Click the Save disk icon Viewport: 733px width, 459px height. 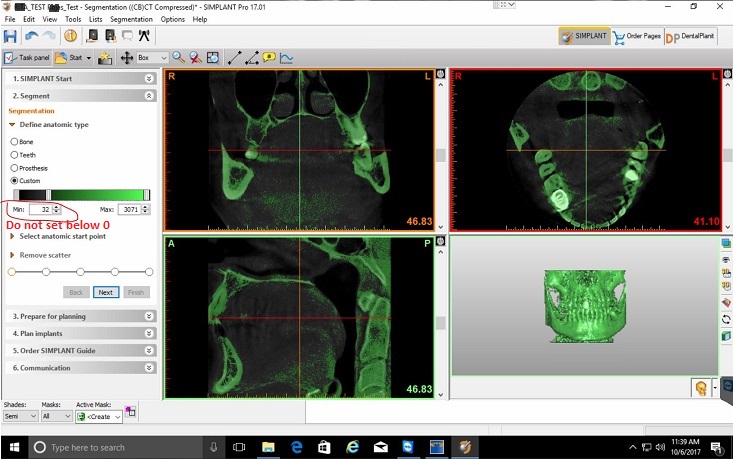[12, 36]
